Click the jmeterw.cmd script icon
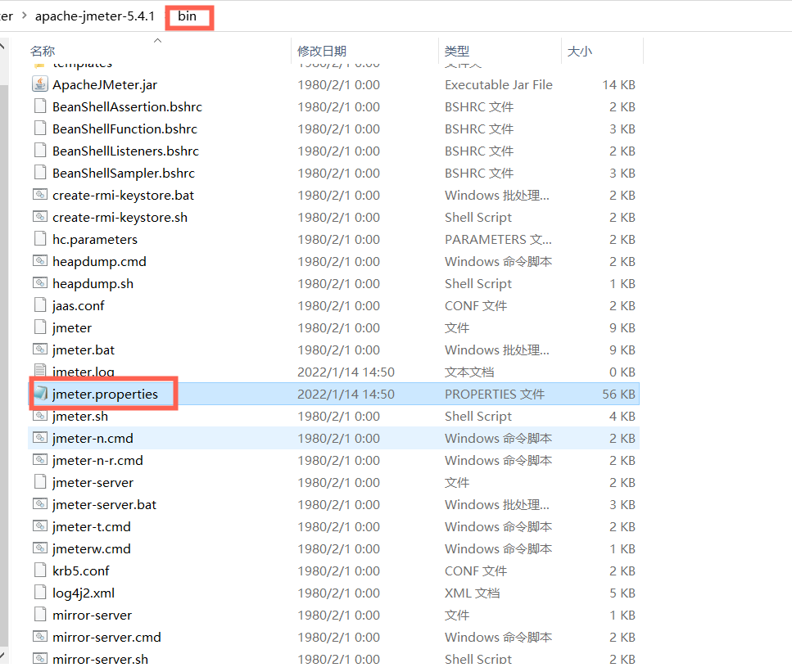 tap(40, 548)
